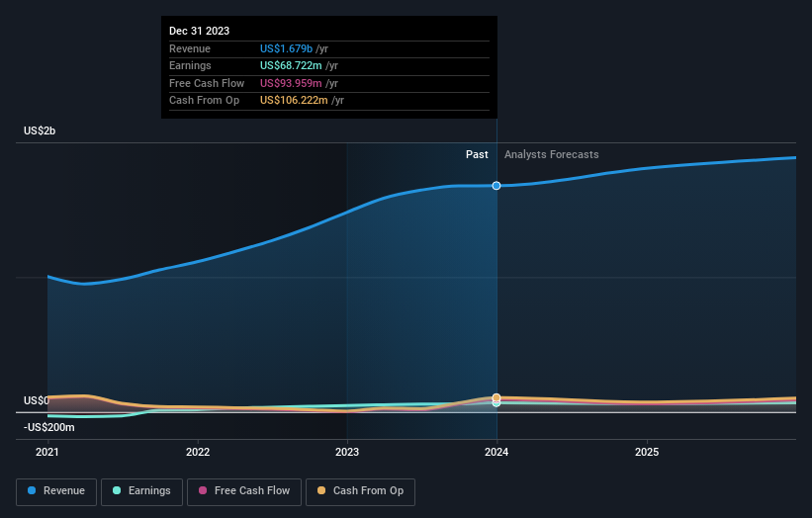Click the US$93.959m free cash flow value
This screenshot has height=518, width=812.
[291, 83]
